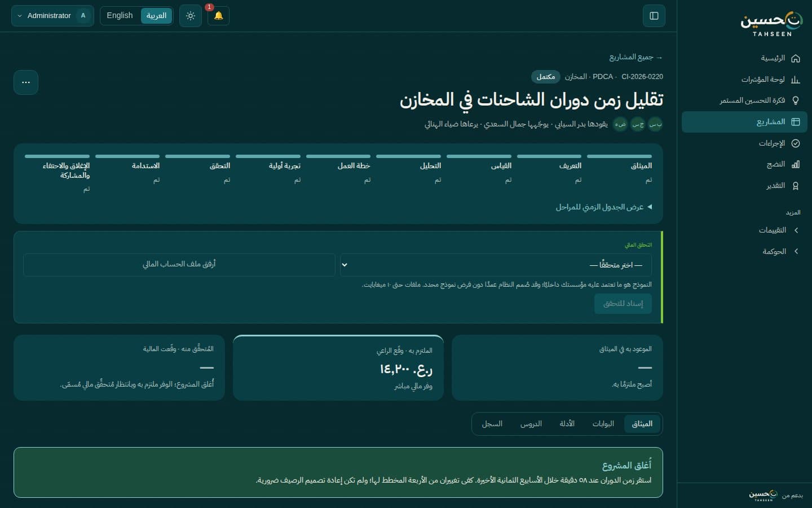Click project code CI-2026-0220

click(642, 77)
